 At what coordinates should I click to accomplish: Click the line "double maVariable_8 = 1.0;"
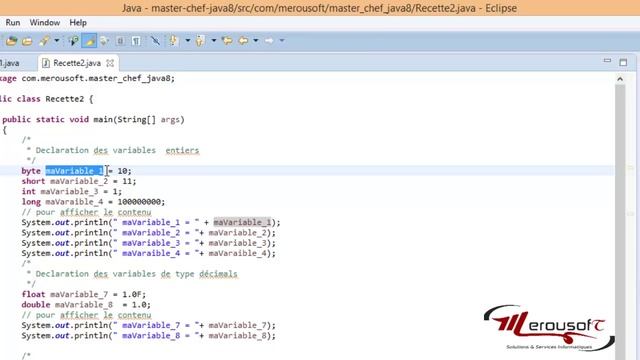click(x=86, y=304)
